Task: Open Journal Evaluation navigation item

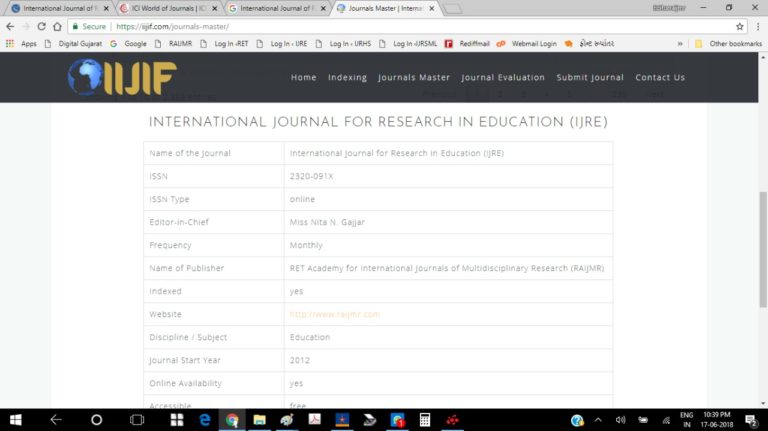Action: (503, 77)
